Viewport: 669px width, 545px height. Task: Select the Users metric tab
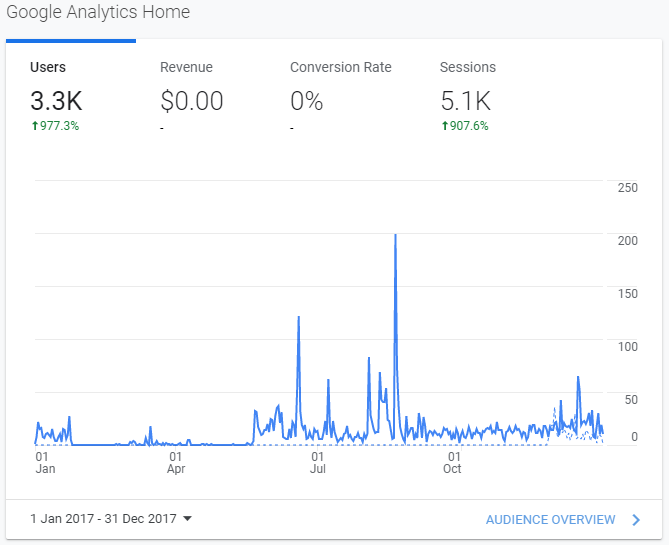point(71,94)
